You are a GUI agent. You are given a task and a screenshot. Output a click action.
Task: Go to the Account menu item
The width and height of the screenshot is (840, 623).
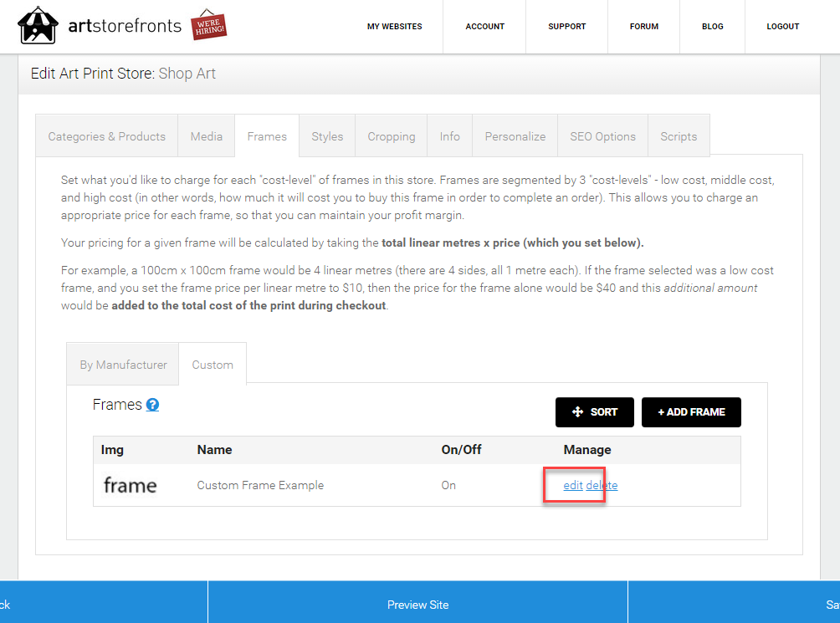click(484, 26)
